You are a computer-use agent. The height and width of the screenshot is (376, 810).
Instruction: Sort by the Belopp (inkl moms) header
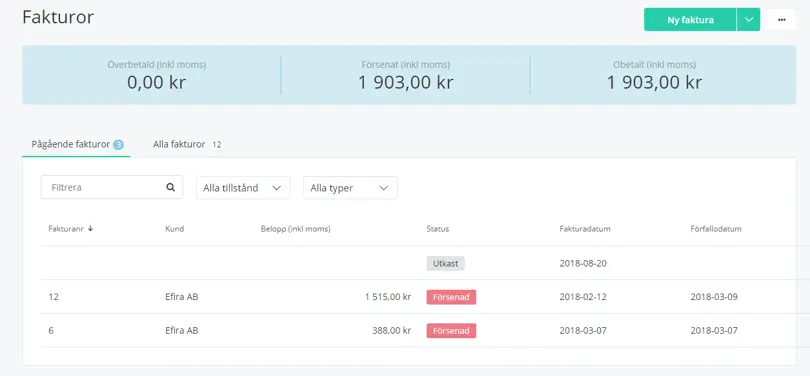tap(295, 229)
